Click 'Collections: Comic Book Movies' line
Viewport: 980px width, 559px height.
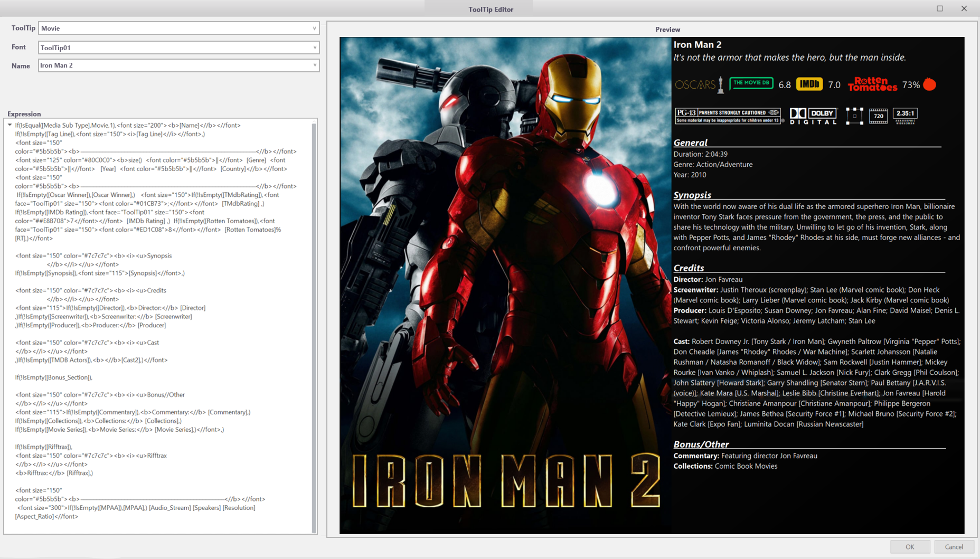click(x=725, y=466)
